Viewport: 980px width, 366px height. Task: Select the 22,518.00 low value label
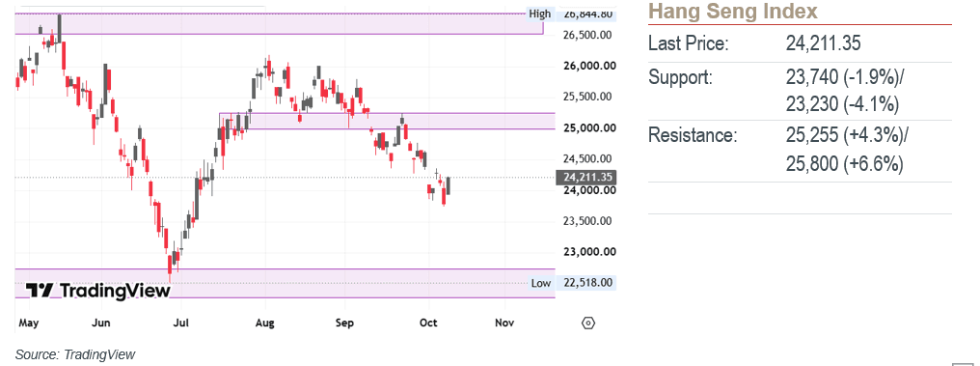coord(588,283)
